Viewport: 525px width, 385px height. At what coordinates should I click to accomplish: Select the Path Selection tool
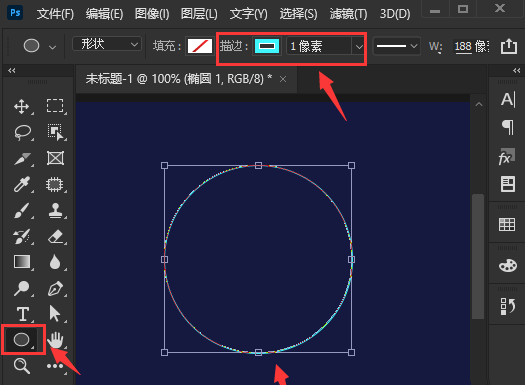tap(55, 314)
